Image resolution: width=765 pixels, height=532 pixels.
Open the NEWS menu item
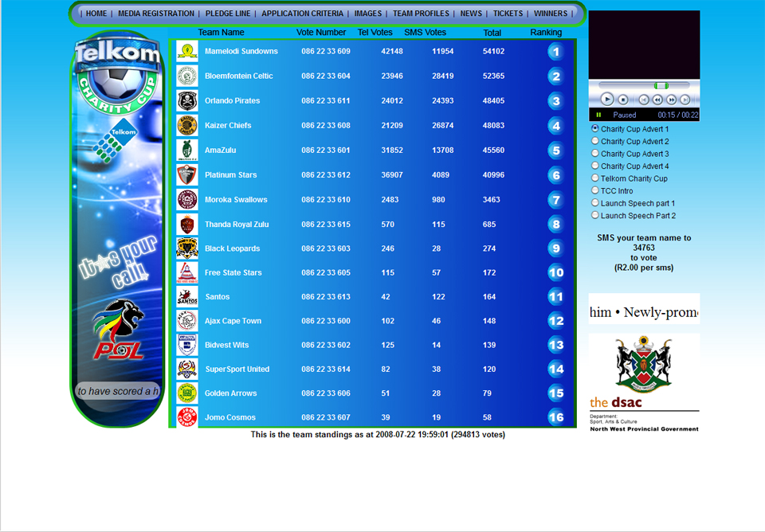click(x=471, y=14)
